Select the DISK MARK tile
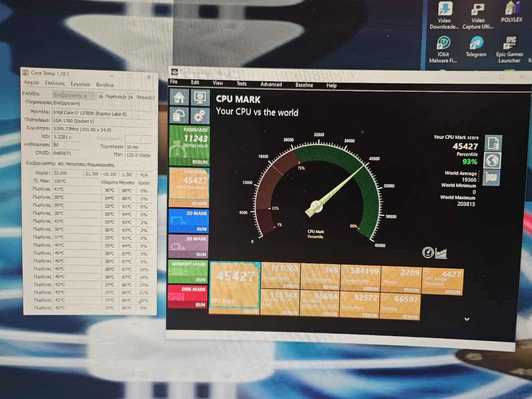 coord(187,296)
